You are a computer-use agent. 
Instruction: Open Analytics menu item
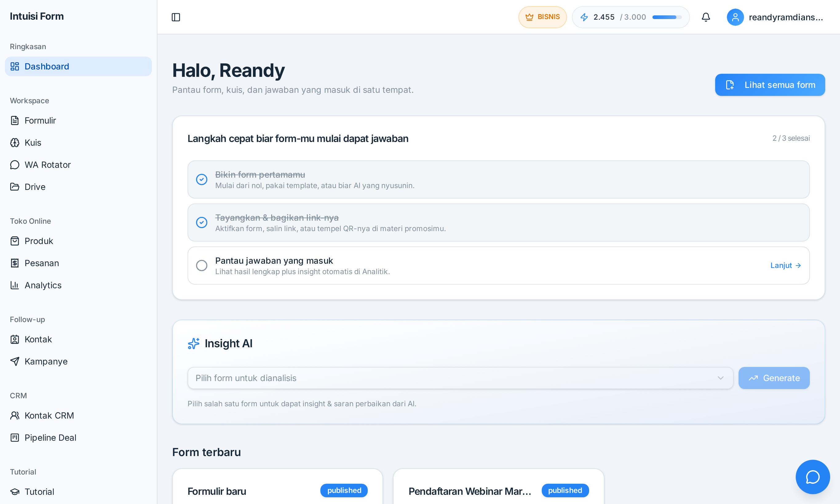pos(78,285)
